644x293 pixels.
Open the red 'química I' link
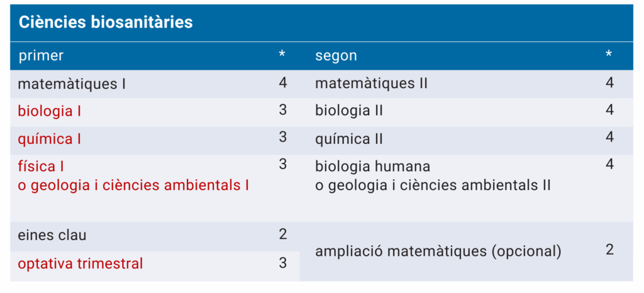point(50,139)
